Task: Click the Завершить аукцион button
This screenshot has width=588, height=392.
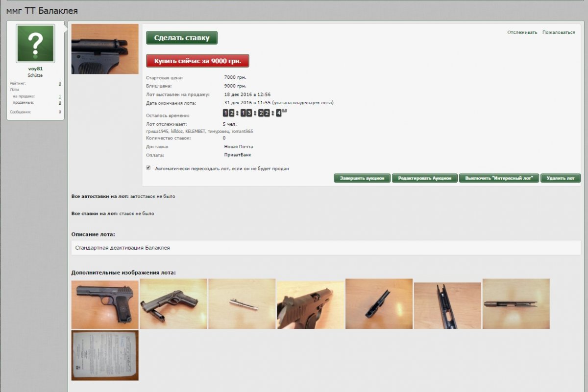Action: tap(362, 178)
